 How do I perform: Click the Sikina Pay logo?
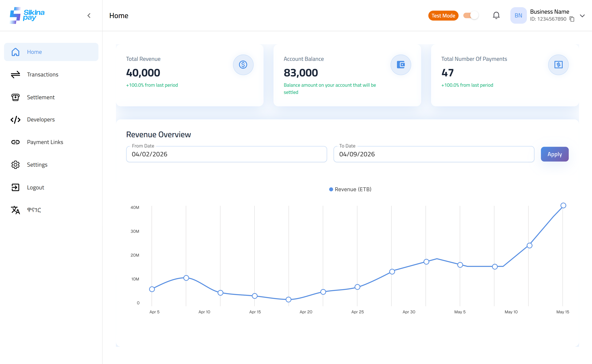click(x=27, y=15)
